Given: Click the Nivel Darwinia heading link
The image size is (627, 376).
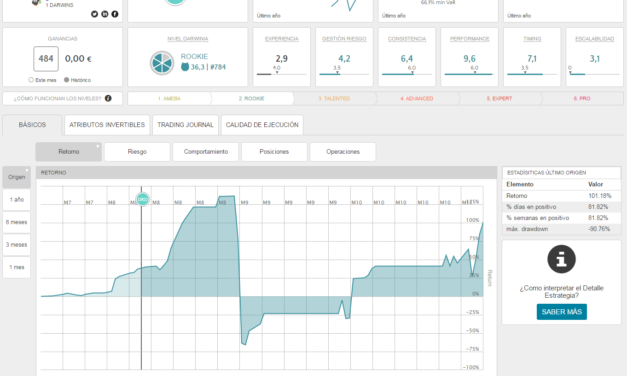Looking at the screenshot, I should 188,39.
